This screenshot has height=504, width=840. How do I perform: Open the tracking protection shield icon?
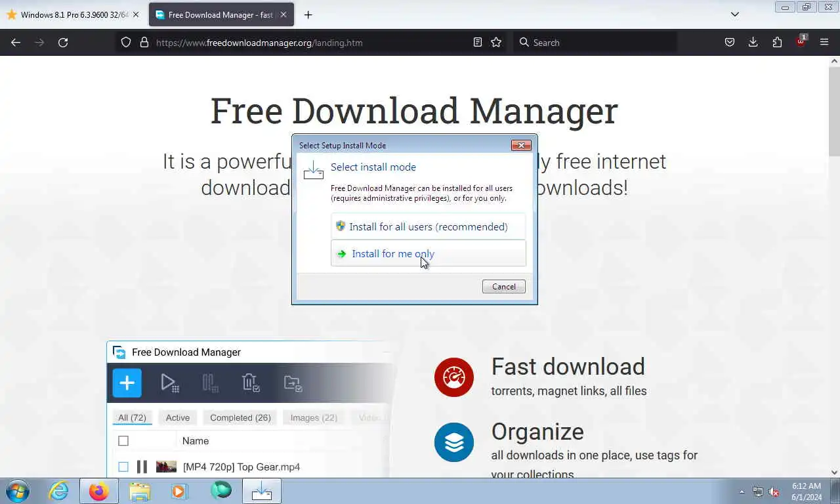[x=126, y=42]
